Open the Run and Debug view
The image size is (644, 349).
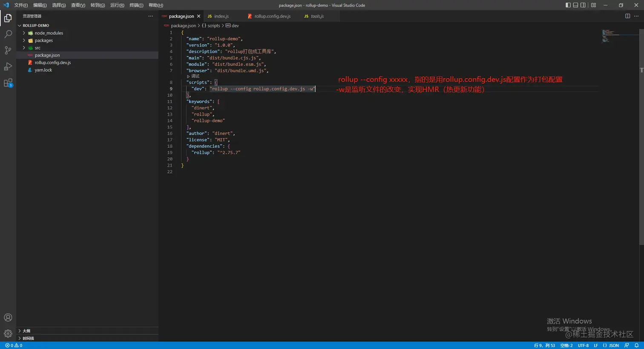click(8, 66)
